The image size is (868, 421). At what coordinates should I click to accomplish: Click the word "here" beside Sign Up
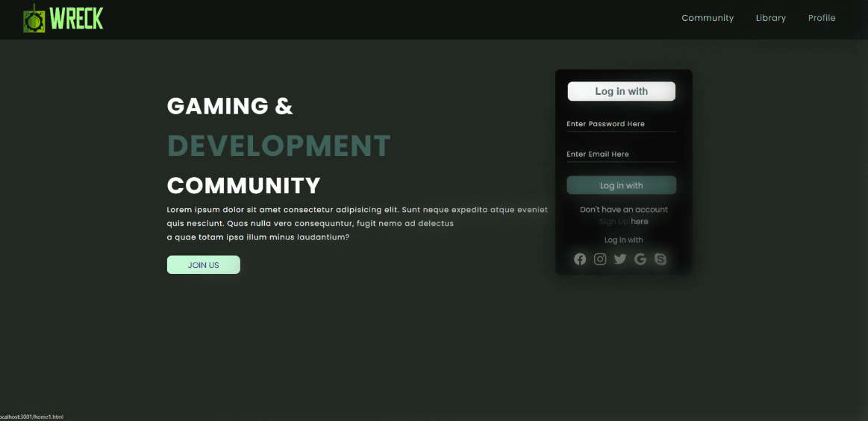pos(640,222)
